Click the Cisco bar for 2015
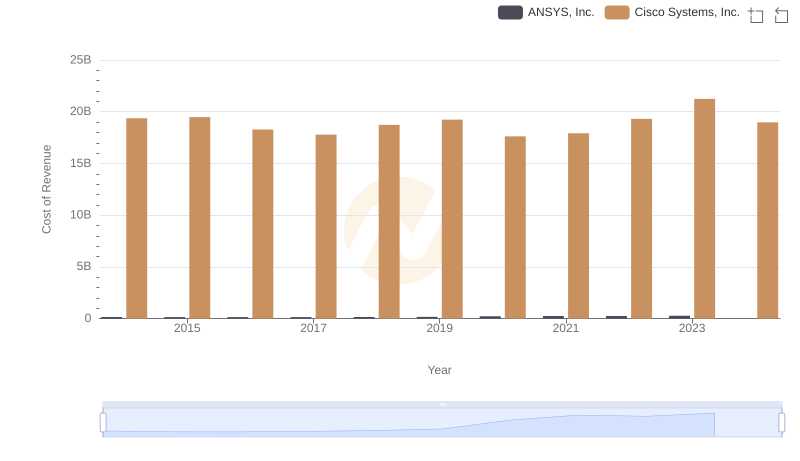This screenshot has width=800, height=461. point(199,218)
